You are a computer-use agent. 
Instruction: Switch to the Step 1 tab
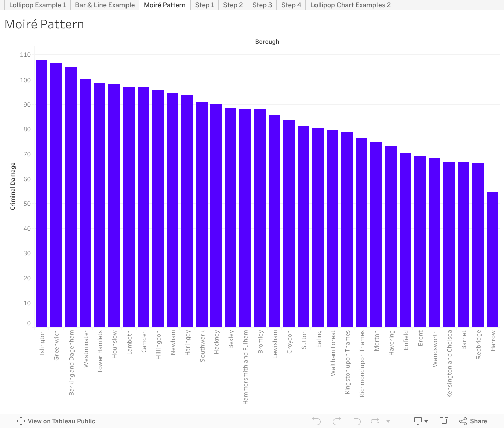204,5
